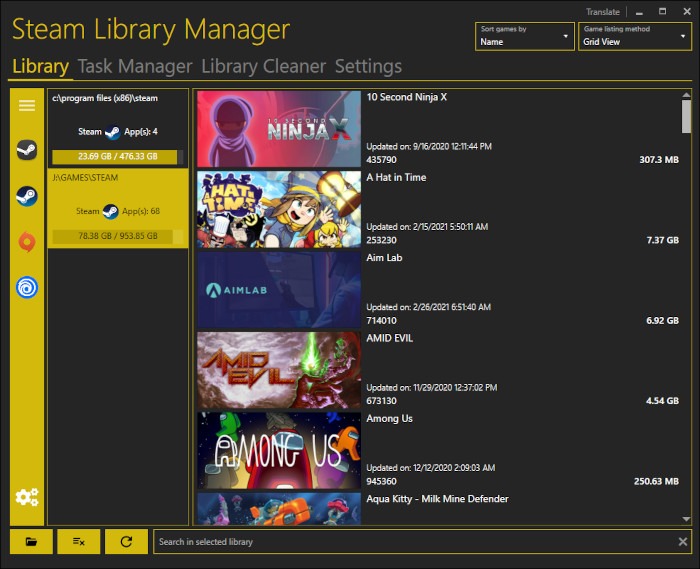The height and width of the screenshot is (569, 700).
Task: Refresh the library with the reload icon
Action: pos(126,542)
